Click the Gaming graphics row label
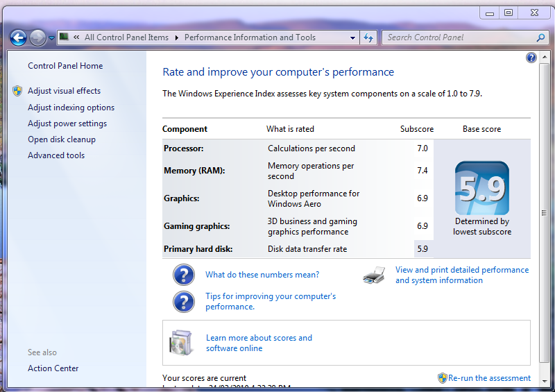This screenshot has height=392, width=555. 197,226
